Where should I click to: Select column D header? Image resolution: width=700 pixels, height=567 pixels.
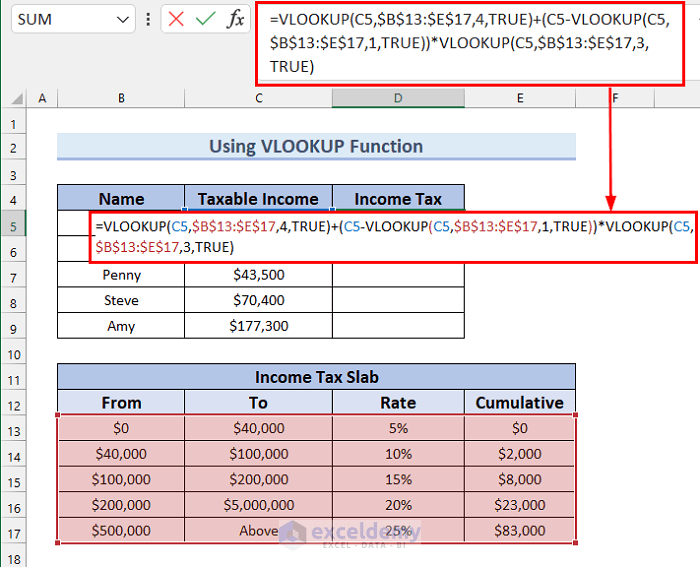coord(398,98)
